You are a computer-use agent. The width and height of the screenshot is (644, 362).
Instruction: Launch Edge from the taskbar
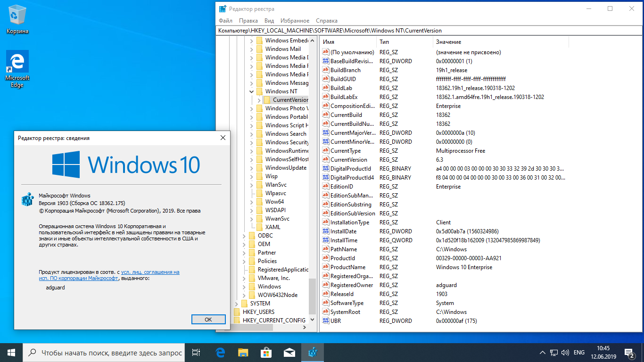[x=220, y=353]
